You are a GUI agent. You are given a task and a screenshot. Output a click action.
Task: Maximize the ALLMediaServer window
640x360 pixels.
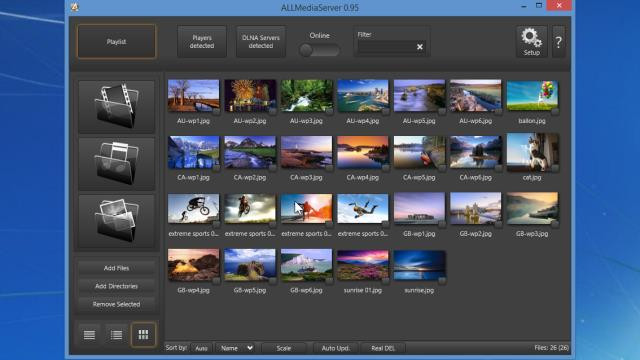pyautogui.click(x=539, y=6)
